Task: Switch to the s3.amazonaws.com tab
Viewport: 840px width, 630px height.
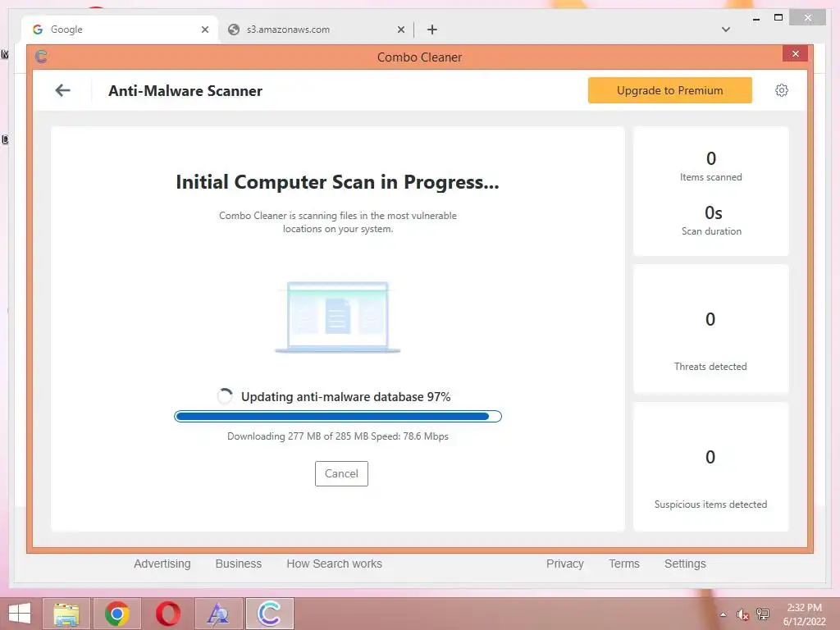Action: 314,30
